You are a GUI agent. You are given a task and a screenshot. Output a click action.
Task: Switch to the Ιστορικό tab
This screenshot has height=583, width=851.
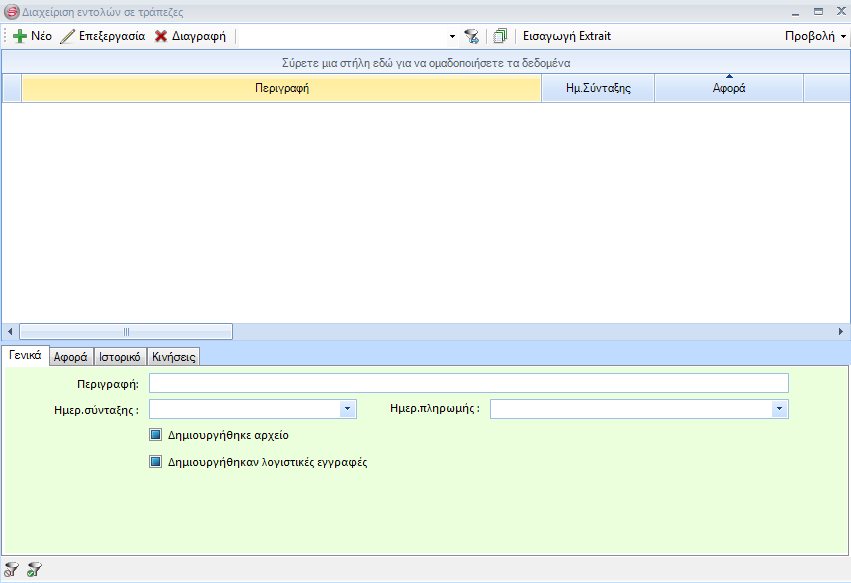click(120, 356)
